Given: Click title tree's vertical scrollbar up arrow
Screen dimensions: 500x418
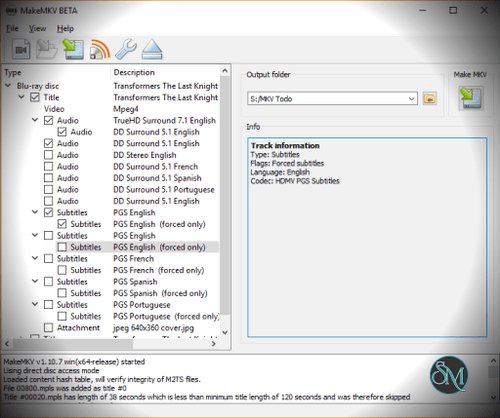Looking at the screenshot, I should point(225,71).
